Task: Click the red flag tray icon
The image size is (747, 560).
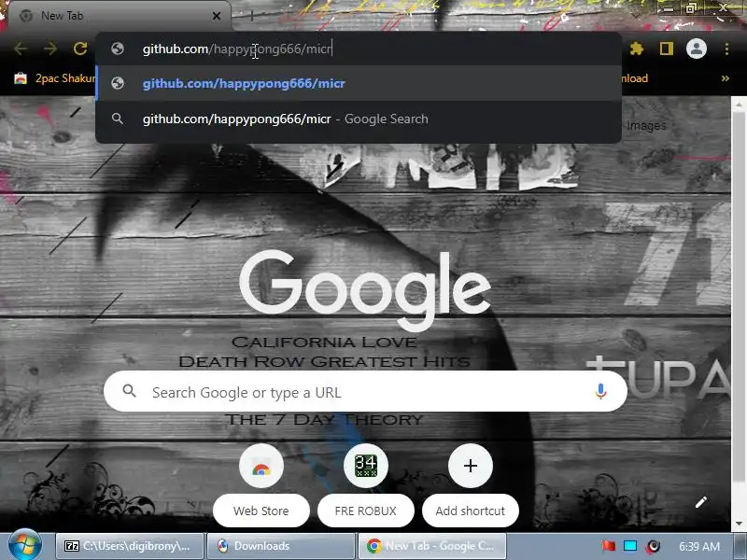Action: click(x=609, y=546)
